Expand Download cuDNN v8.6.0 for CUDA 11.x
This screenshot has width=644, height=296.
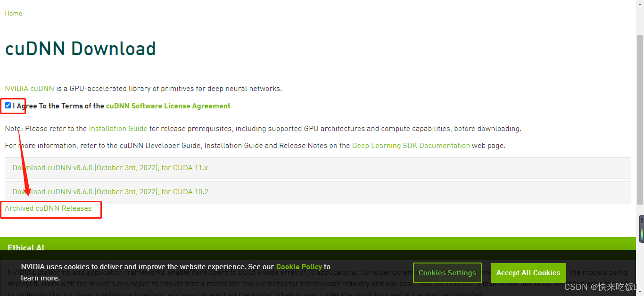(x=318, y=168)
